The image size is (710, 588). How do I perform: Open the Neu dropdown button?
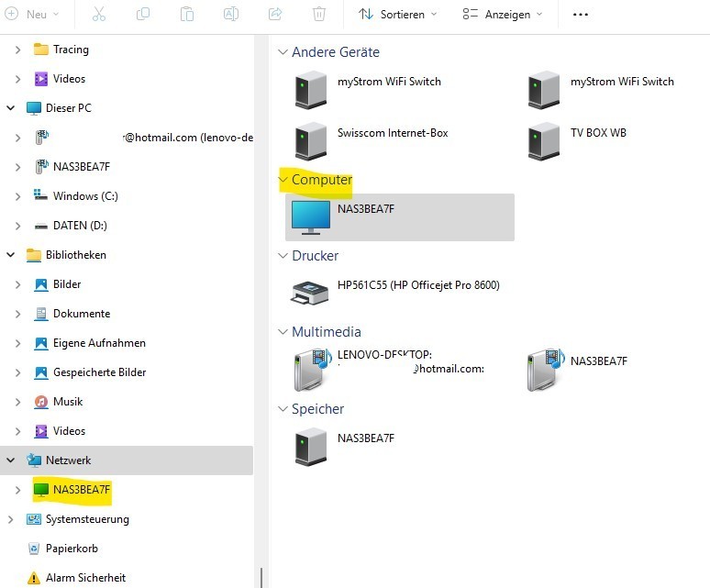[32, 14]
